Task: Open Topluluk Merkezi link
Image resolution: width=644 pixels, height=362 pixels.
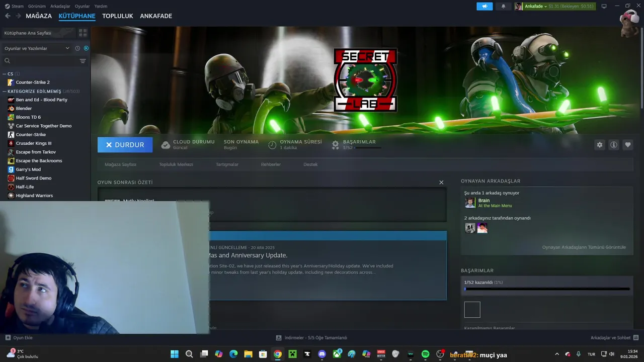Action: [x=176, y=164]
